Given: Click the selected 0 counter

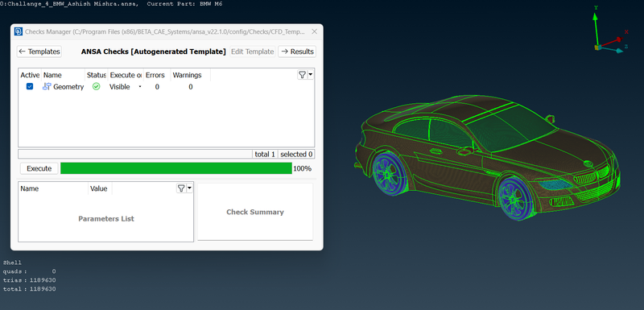Looking at the screenshot, I should click(x=296, y=155).
